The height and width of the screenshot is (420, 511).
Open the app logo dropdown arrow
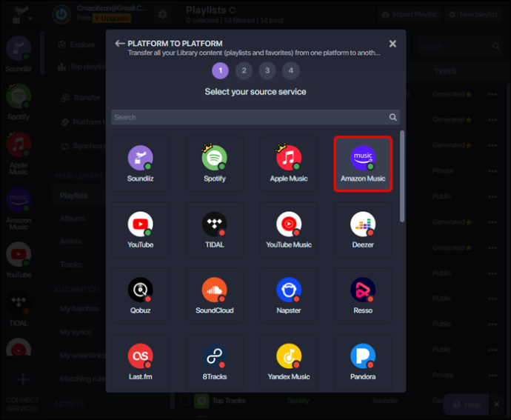tap(30, 19)
